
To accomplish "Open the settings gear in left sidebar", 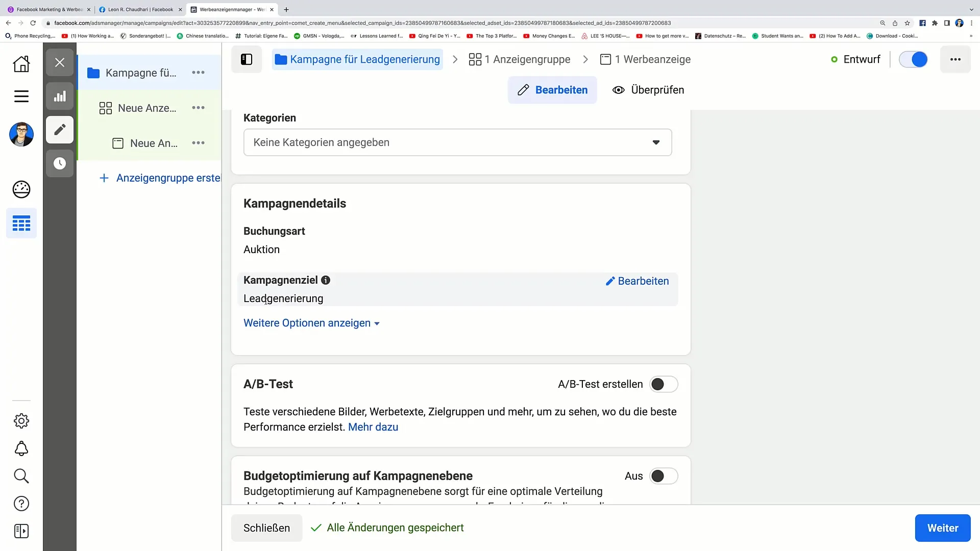I will click(x=21, y=421).
